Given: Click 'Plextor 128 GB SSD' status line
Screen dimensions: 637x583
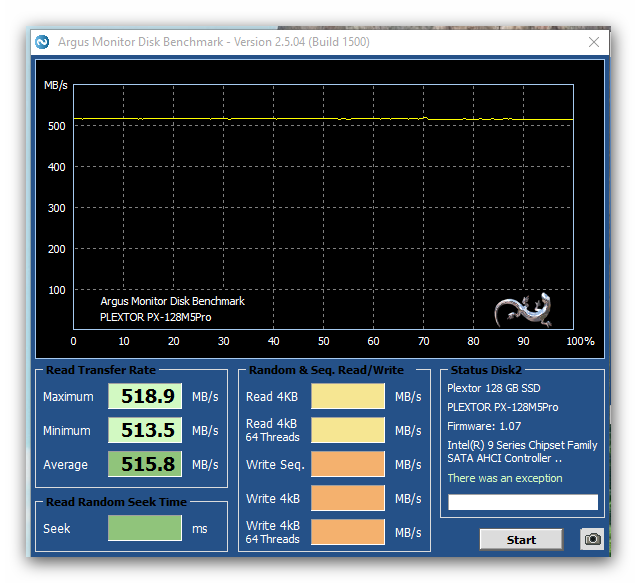Looking at the screenshot, I should pos(494,388).
